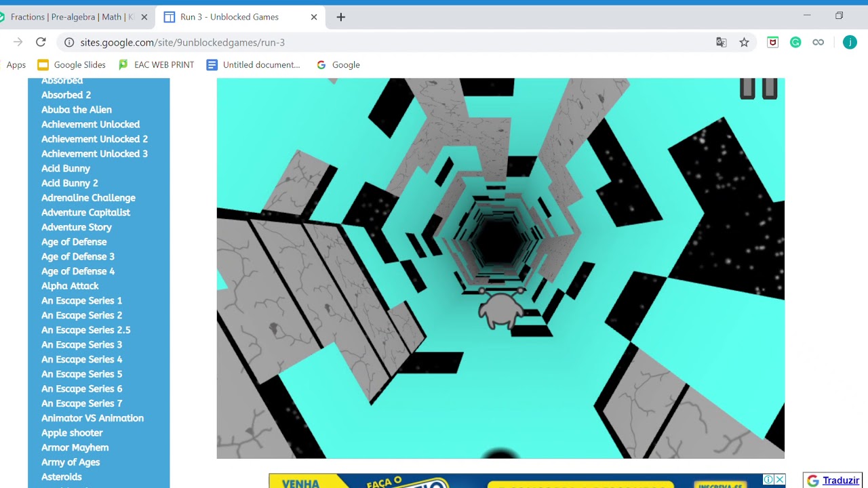Open a new browser tab
The height and width of the screenshot is (488, 868).
pos(341,17)
